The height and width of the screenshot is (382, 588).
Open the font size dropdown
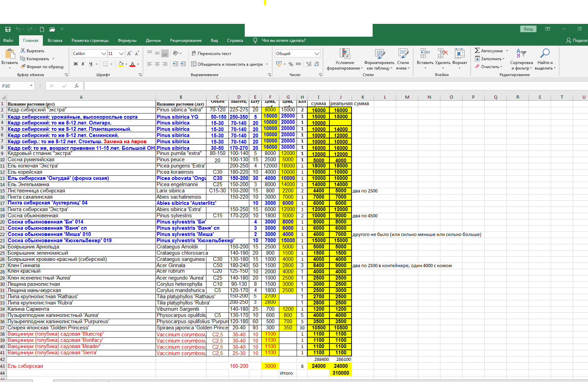point(121,54)
